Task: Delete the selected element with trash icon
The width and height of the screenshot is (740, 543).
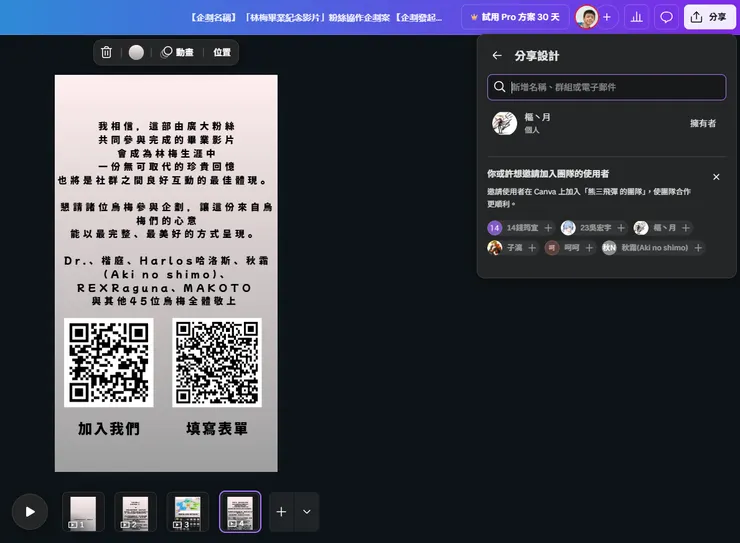Action: pos(106,52)
